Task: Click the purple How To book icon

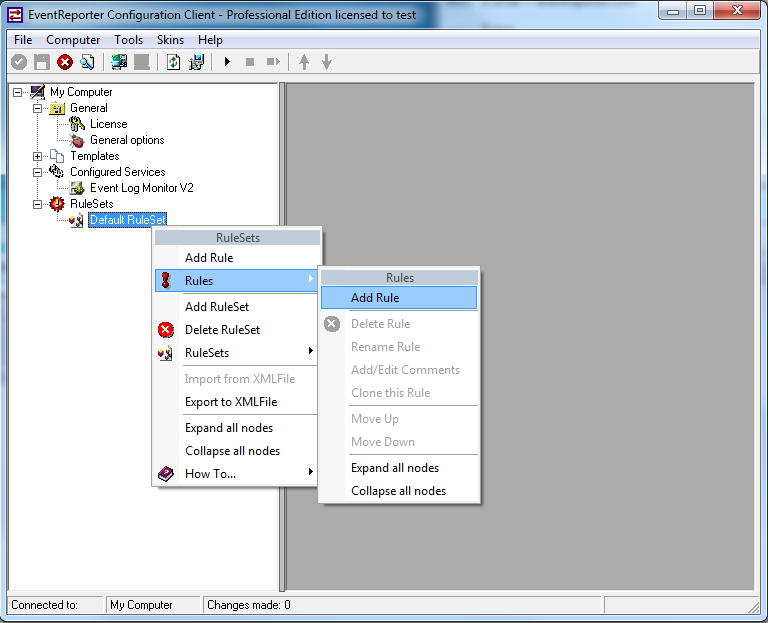Action: (x=166, y=474)
